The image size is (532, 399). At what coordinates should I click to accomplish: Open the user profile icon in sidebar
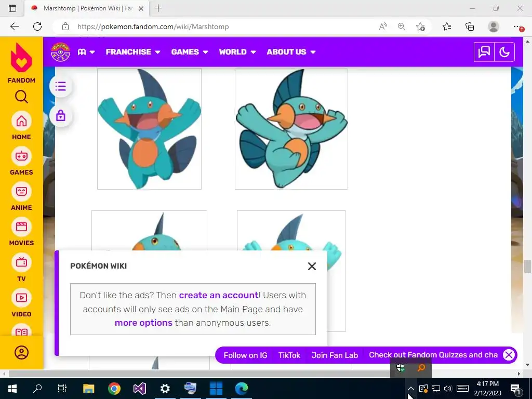pos(21,353)
